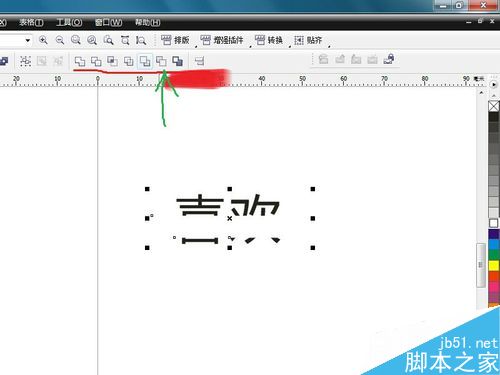The width and height of the screenshot is (500, 375).
Task: Pick the green color swatch
Action: click(494, 255)
